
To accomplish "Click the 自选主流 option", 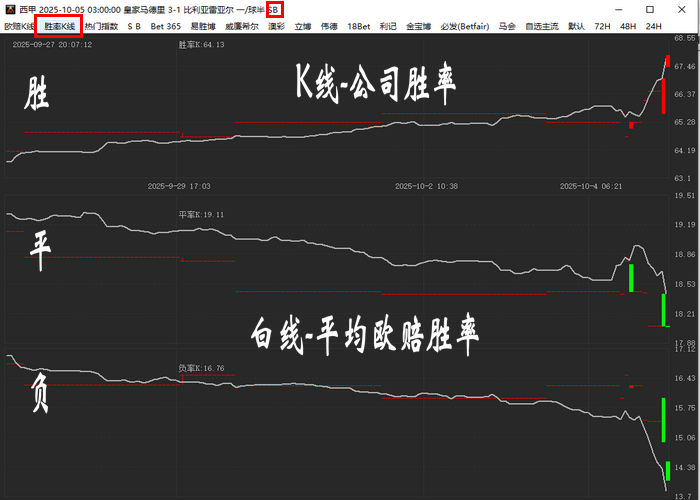I will [x=542, y=25].
